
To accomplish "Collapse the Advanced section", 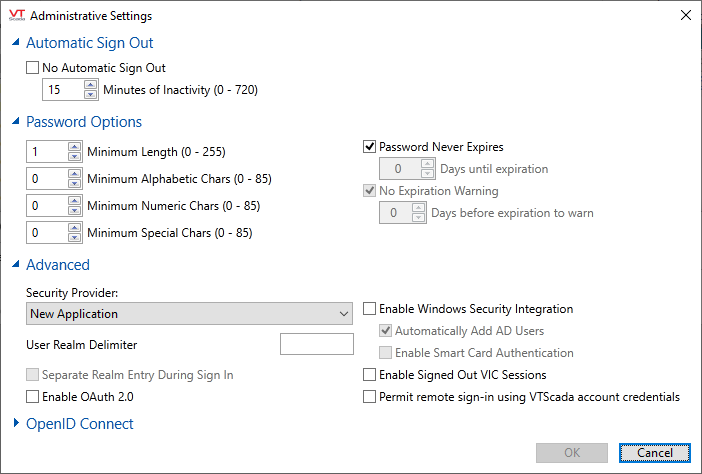I will point(16,265).
